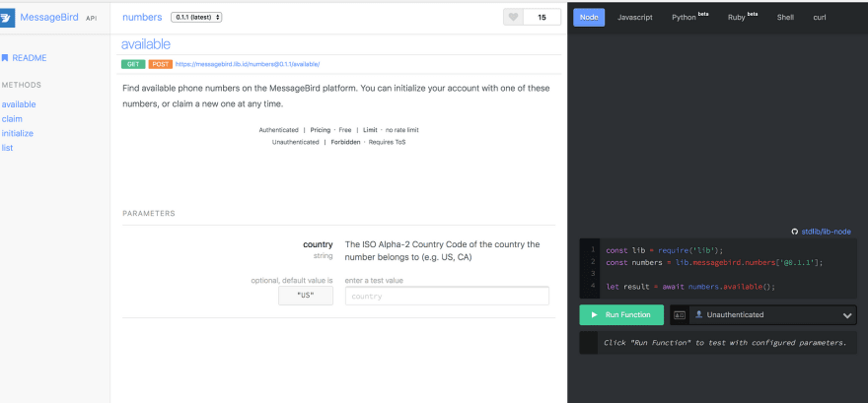Screen dimensions: 868x403
Task: Select the initialize method in sidebar
Action: pyautogui.click(x=18, y=133)
